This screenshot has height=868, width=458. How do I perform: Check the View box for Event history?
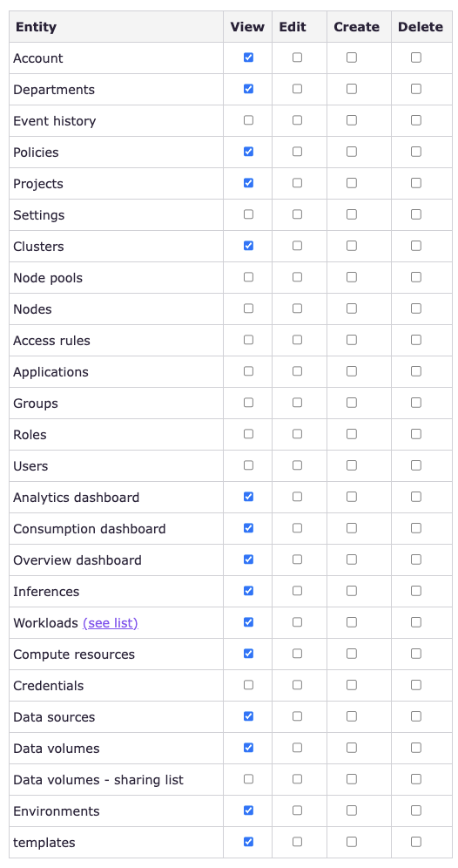tap(248, 120)
